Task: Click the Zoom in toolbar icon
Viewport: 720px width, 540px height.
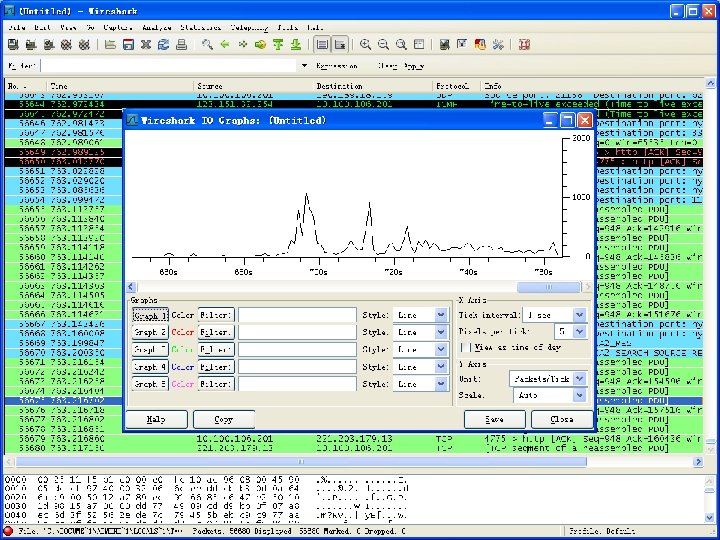Action: click(366, 45)
